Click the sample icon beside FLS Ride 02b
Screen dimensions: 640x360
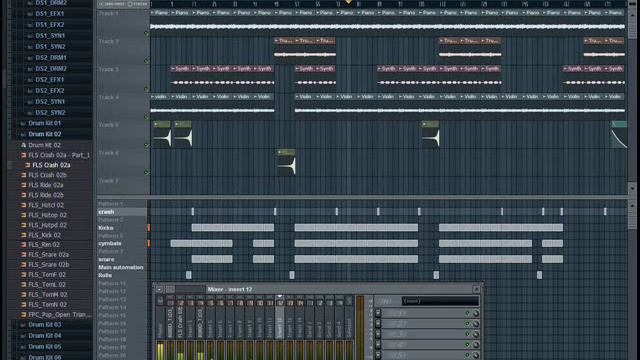click(23, 195)
